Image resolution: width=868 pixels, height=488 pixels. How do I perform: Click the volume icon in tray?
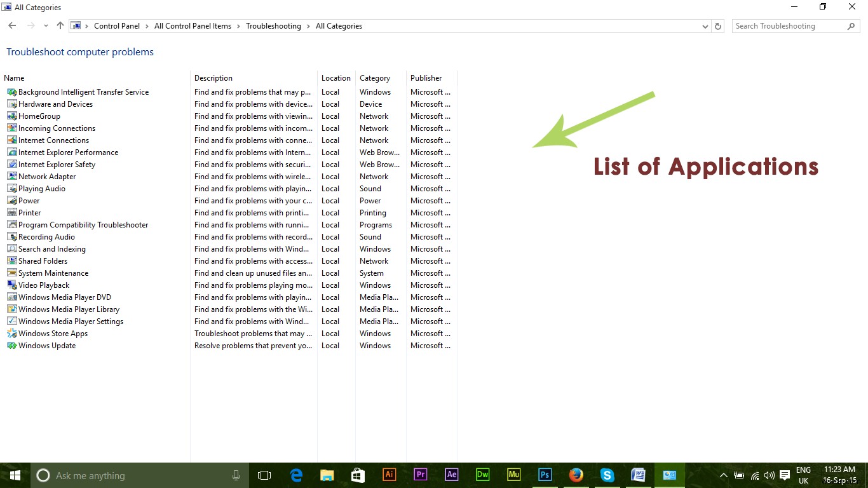pos(769,475)
